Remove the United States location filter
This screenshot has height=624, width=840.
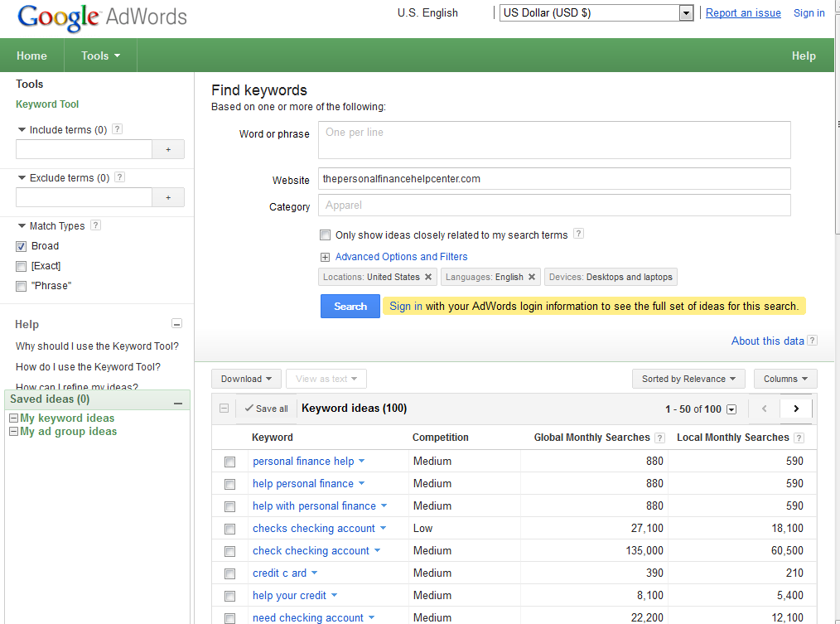(x=428, y=277)
